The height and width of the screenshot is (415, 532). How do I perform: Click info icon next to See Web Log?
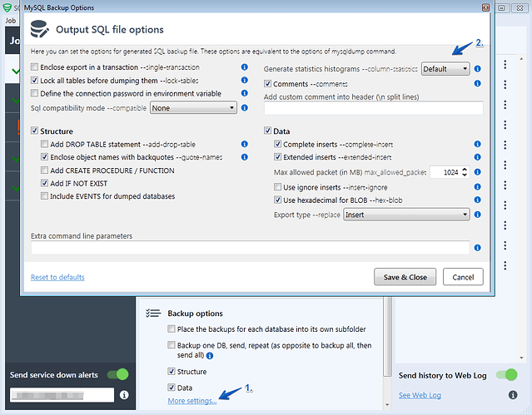pyautogui.click(x=513, y=395)
